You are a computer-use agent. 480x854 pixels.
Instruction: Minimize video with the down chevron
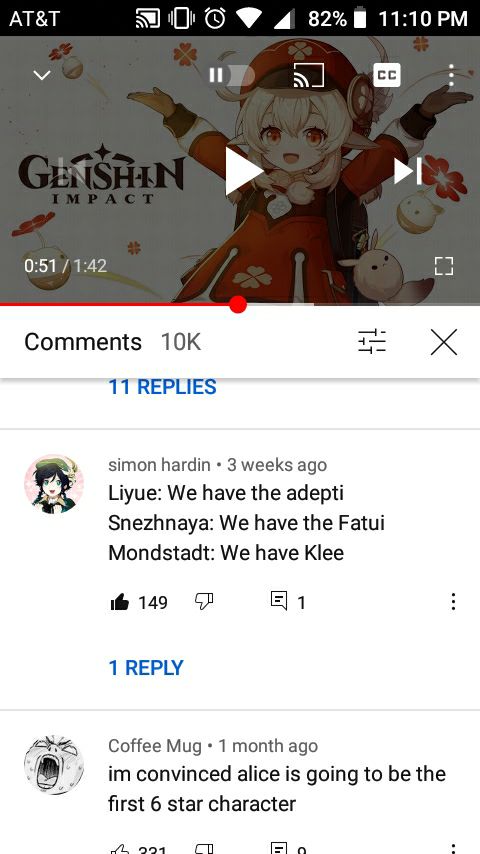[41, 75]
